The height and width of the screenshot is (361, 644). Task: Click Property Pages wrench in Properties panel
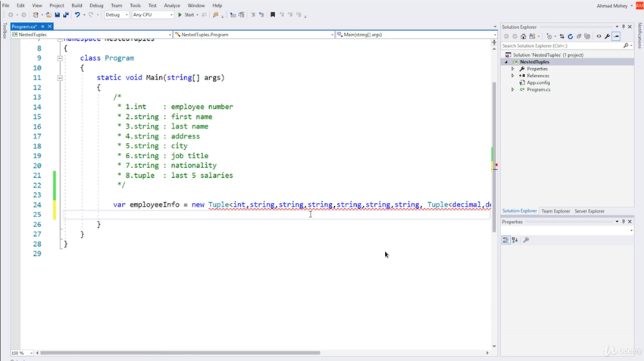tap(526, 240)
